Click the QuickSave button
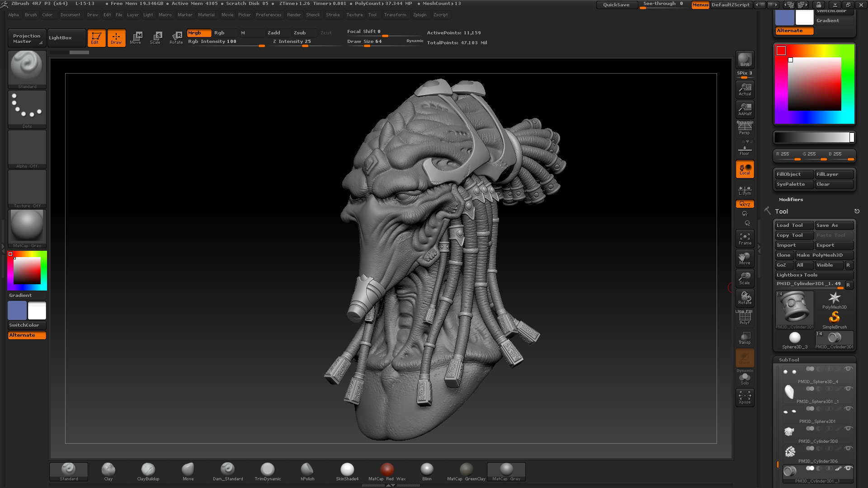Image resolution: width=868 pixels, height=488 pixels. coord(616,5)
